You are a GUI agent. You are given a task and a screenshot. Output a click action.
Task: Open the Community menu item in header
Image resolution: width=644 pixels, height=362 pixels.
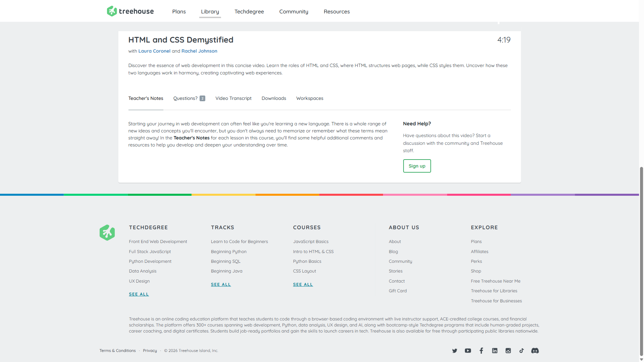coord(294,11)
